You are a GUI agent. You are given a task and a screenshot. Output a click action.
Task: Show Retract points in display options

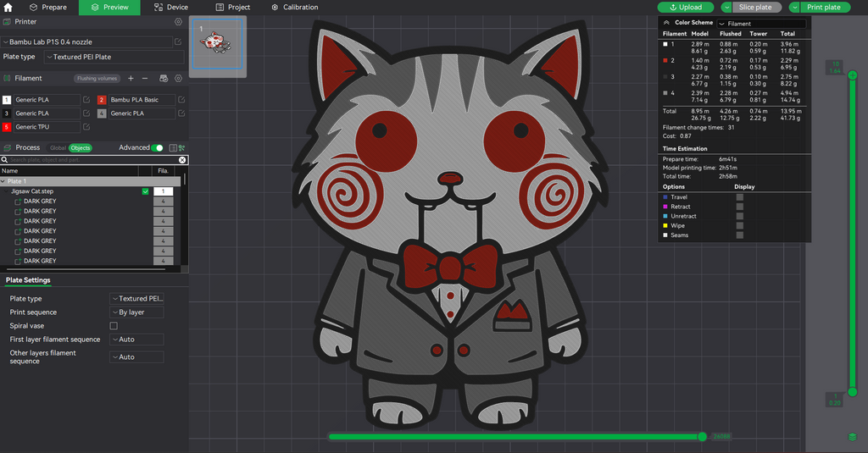[x=739, y=207]
